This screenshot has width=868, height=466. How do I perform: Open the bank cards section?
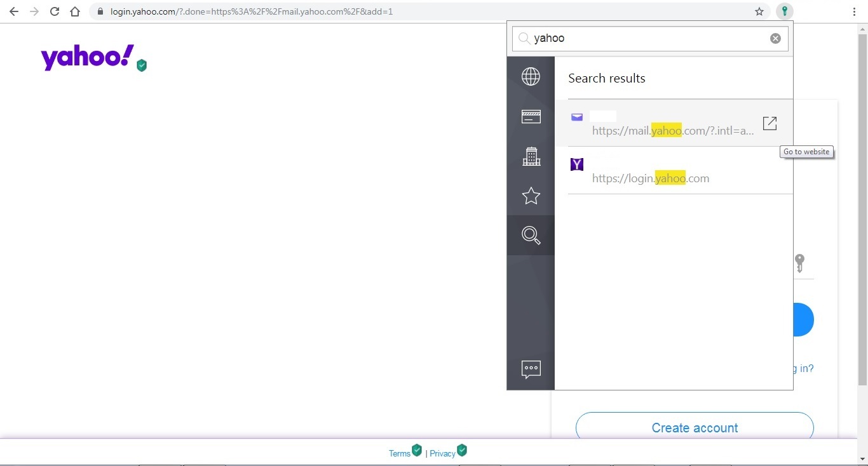click(x=531, y=116)
